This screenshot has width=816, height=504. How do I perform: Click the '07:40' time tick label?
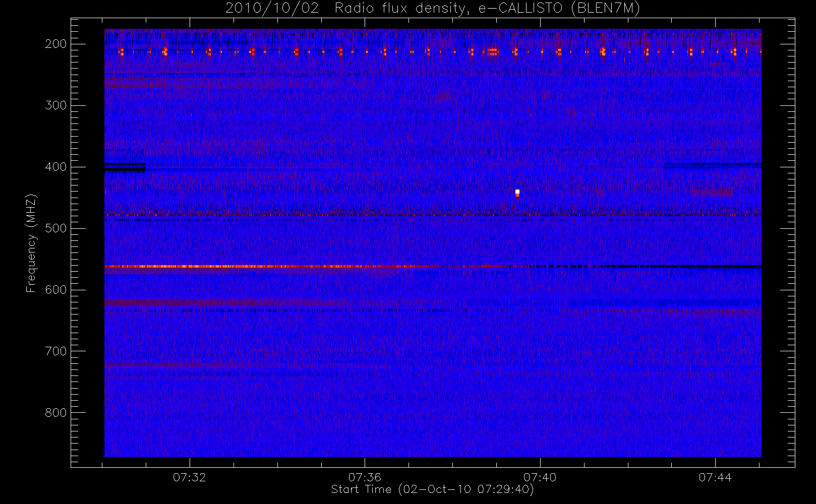[540, 477]
